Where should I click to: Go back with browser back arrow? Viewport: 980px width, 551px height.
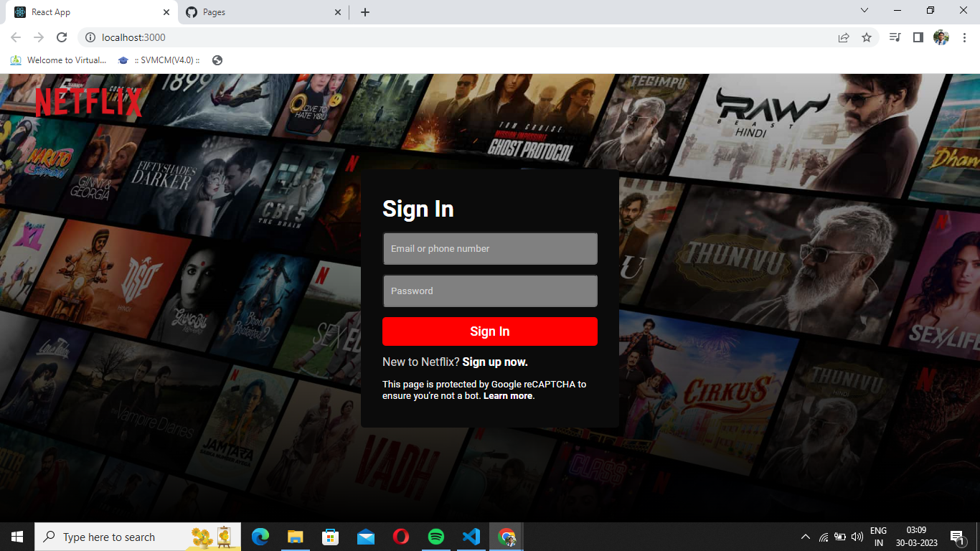pos(16,37)
